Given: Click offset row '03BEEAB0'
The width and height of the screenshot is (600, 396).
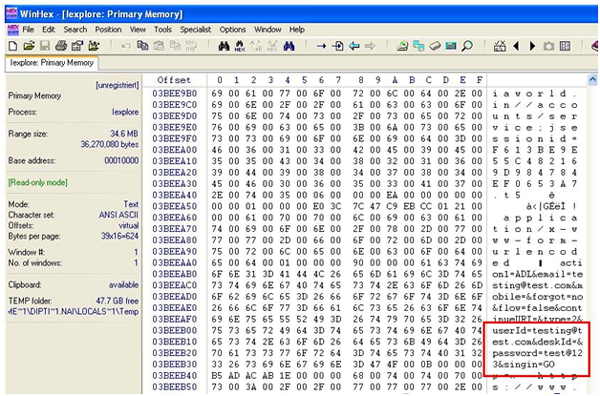Looking at the screenshot, I should click(174, 274).
